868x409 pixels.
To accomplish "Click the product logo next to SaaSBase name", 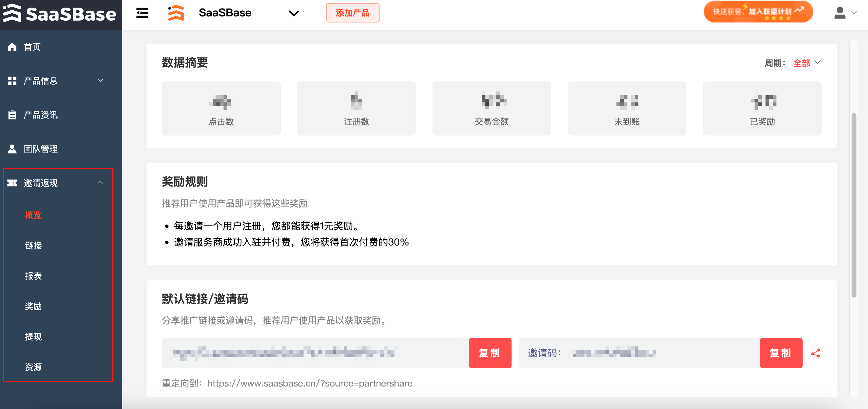I will pyautogui.click(x=176, y=13).
